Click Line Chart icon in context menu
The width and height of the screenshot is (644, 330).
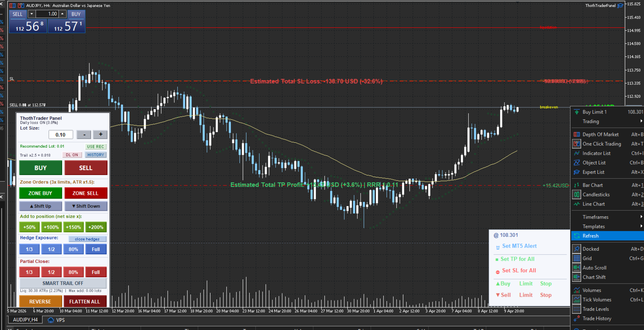[577, 204]
